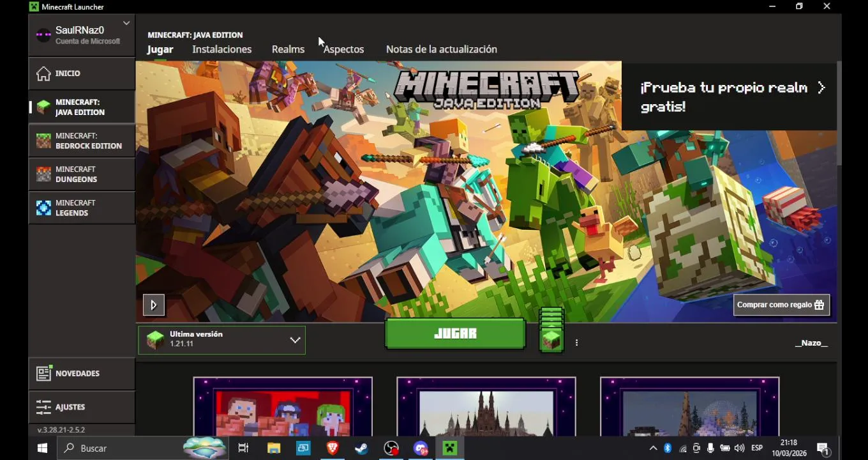
Task: Click the ESP language indicator
Action: [x=757, y=448]
